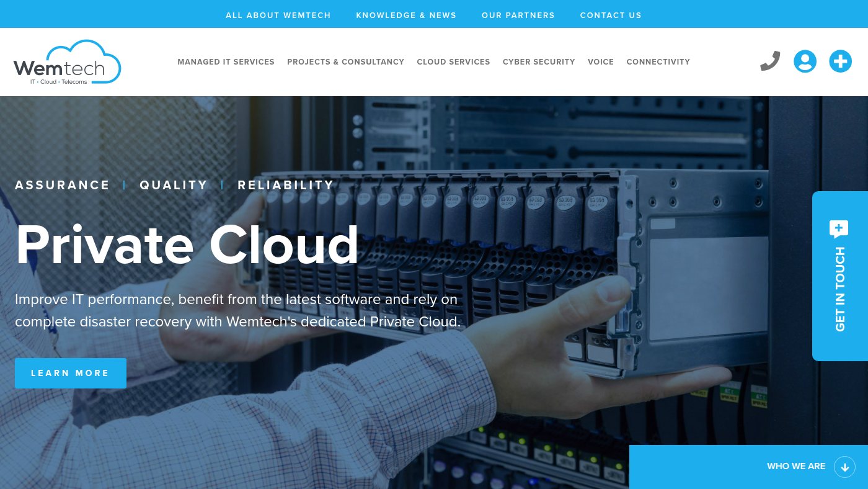Screen dimensions: 868x489
Task: Select Voice nav item
Action: pyautogui.click(x=601, y=62)
